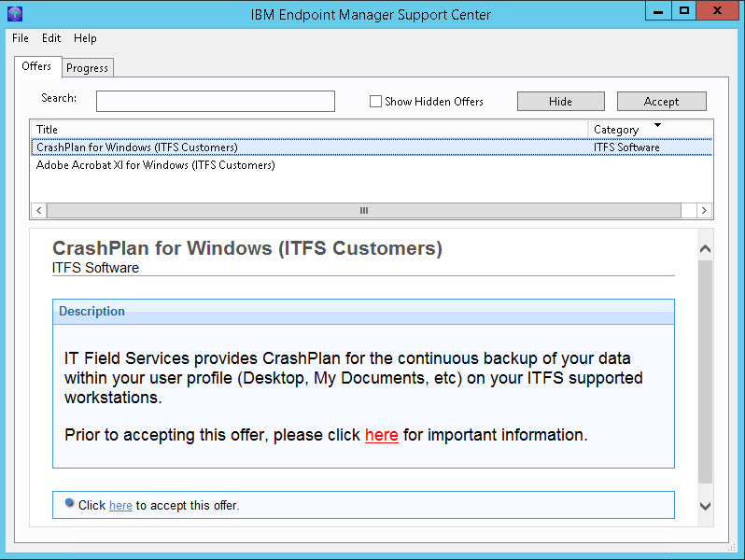Click the Hide button
745x560 pixels.
(x=561, y=101)
